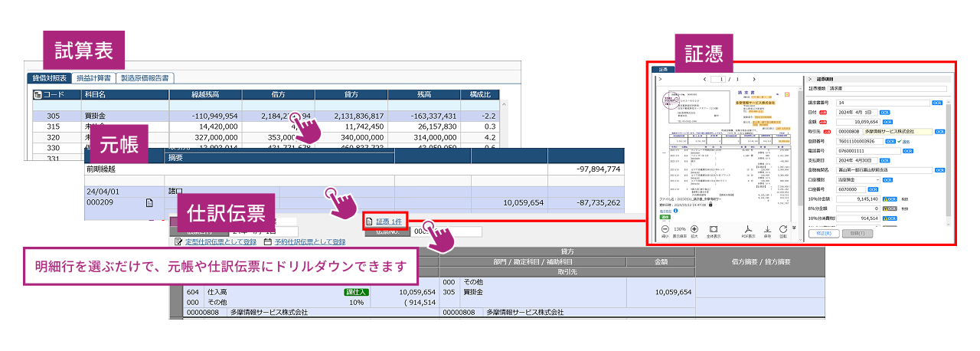Viewport: 980px width, 351px height.
Task: Click document icon in ledger row 000209
Action: (x=150, y=203)
